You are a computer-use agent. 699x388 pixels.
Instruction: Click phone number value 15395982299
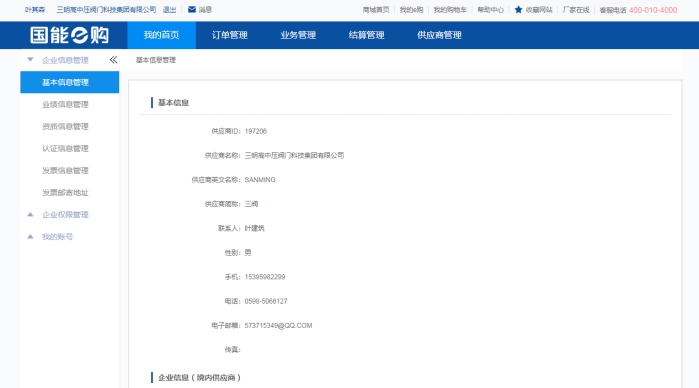(265, 277)
